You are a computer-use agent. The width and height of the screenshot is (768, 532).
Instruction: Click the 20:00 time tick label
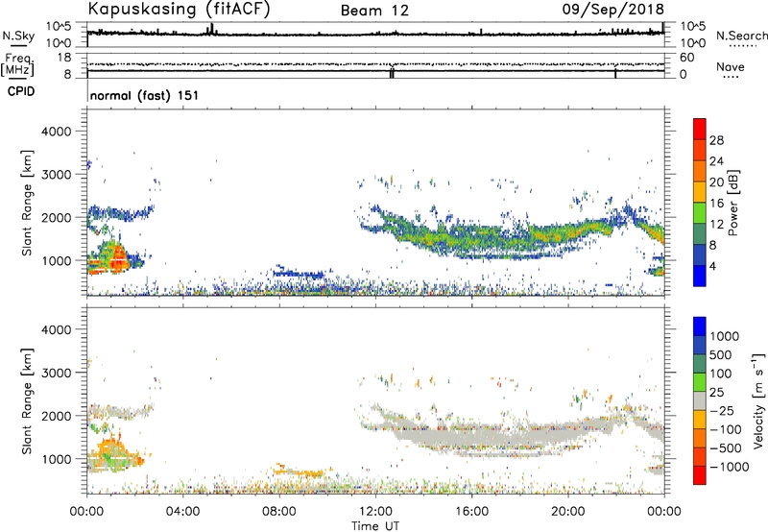point(567,512)
